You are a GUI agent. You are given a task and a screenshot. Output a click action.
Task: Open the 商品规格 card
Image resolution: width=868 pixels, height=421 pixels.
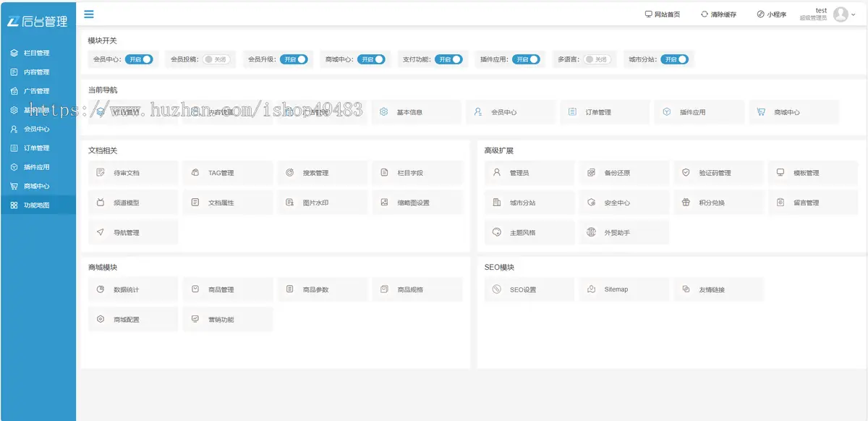pyautogui.click(x=417, y=289)
